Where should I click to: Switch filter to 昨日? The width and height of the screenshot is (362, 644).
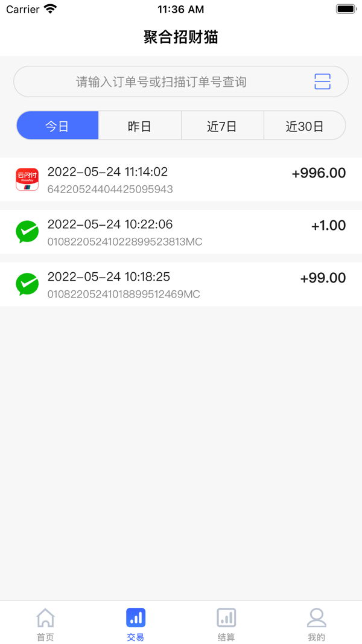(x=140, y=126)
